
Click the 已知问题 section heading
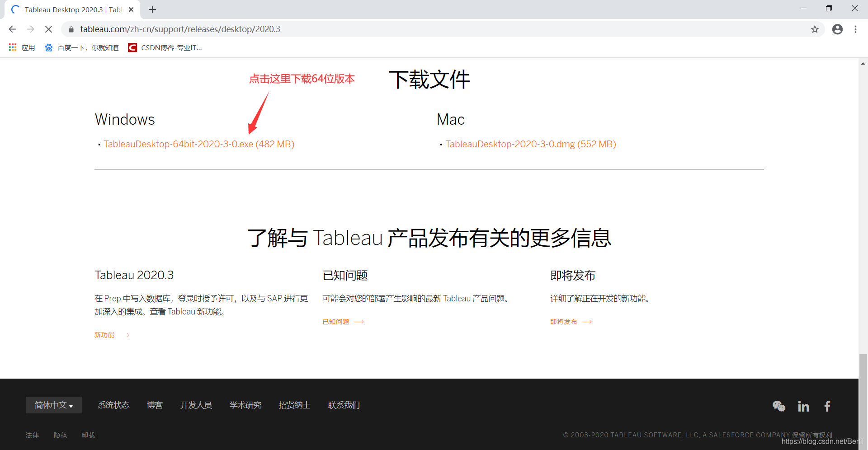[345, 275]
